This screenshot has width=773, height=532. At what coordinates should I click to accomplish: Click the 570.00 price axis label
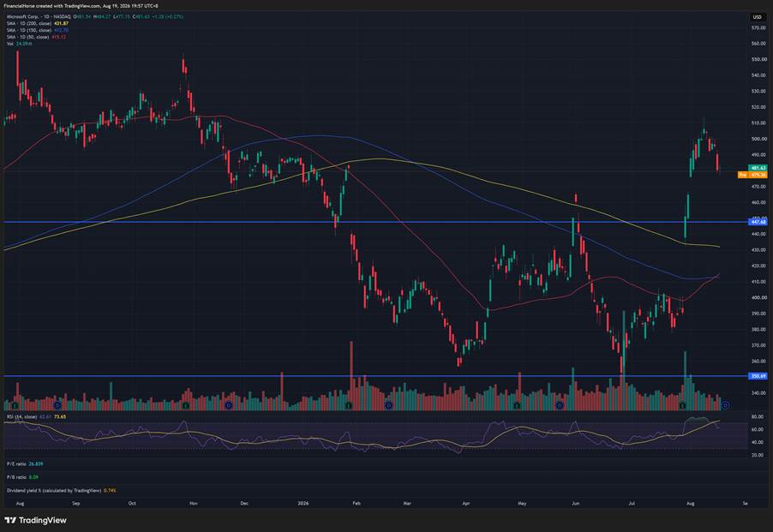pyautogui.click(x=758, y=28)
